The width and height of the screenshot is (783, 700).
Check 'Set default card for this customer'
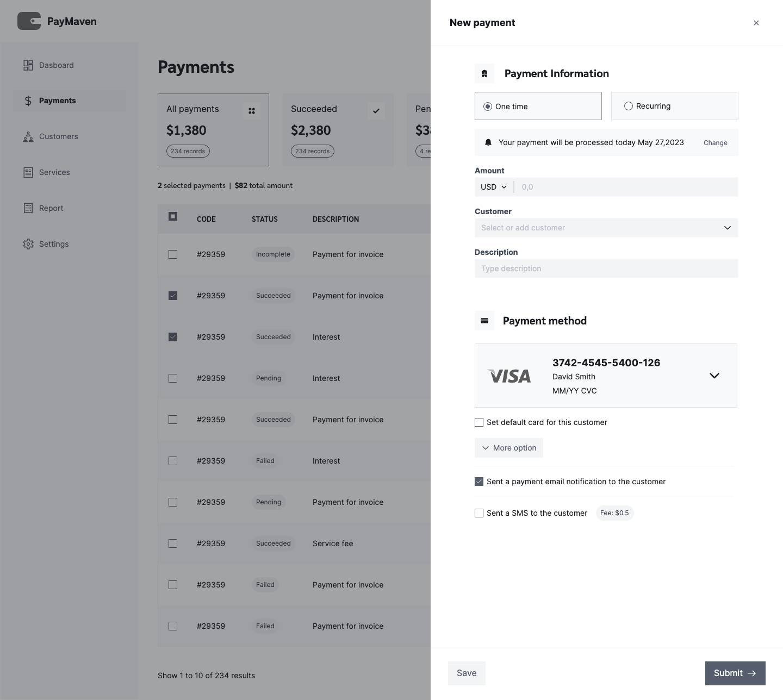pos(479,422)
